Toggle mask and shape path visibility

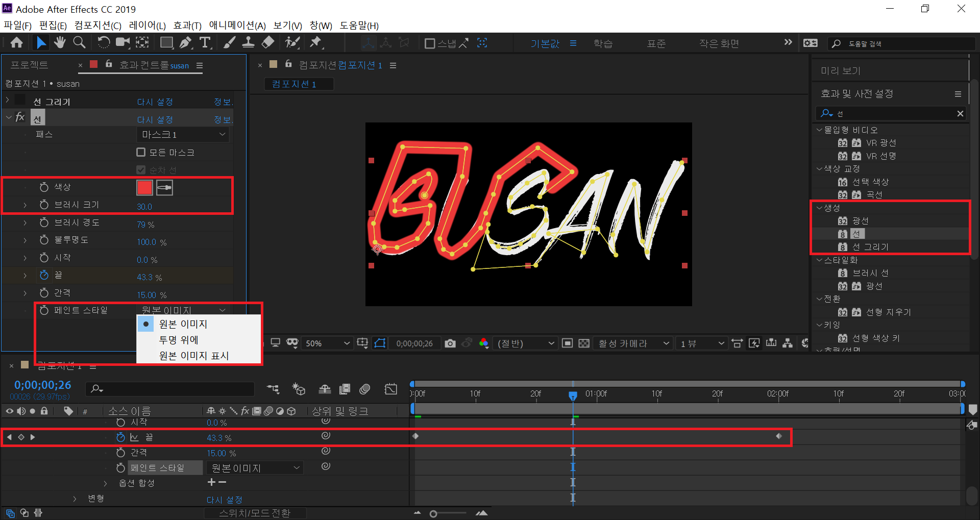(380, 343)
